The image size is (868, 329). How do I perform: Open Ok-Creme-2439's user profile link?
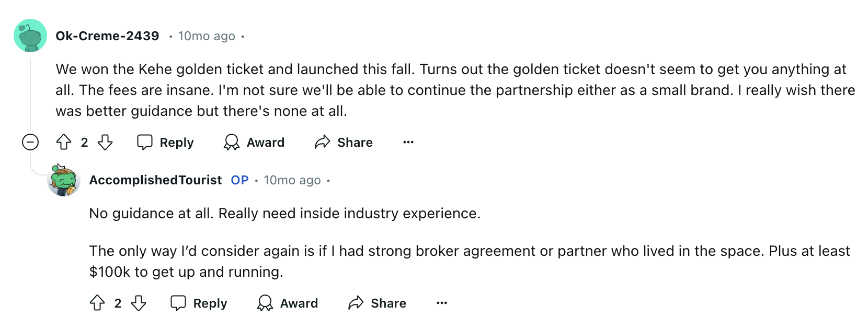[107, 36]
